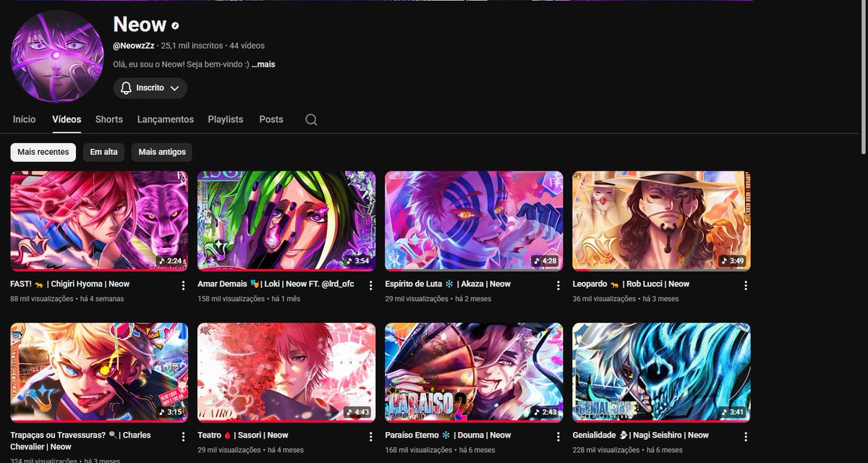Image resolution: width=868 pixels, height=463 pixels.
Task: Click the @NeowzZz channel handle
Action: tap(134, 46)
